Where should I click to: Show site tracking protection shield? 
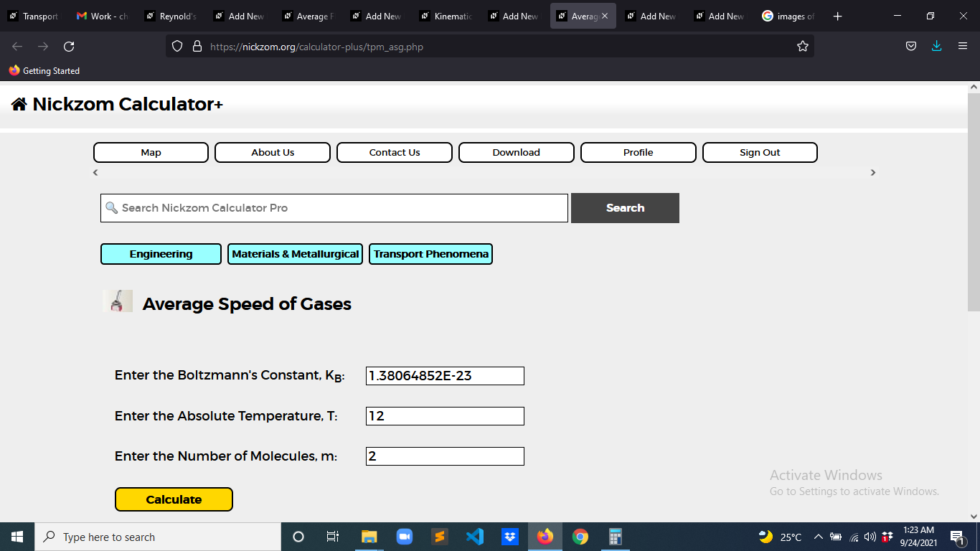178,47
